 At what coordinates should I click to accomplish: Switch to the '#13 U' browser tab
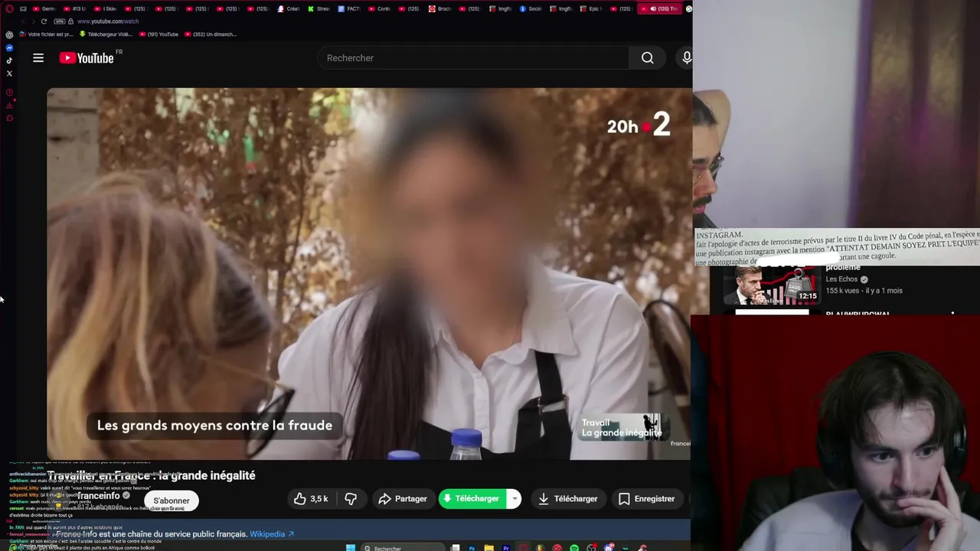pyautogui.click(x=75, y=9)
